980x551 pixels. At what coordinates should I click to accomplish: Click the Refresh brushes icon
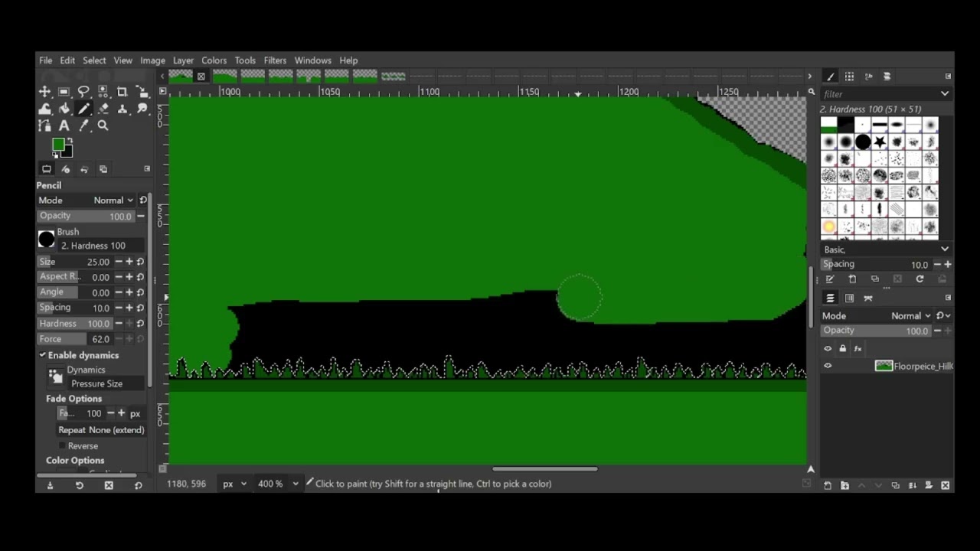click(920, 280)
